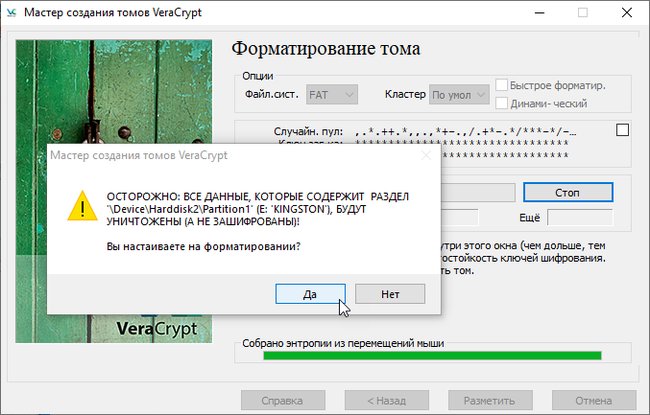Minimize the VeraCrypt wizard window

pyautogui.click(x=539, y=12)
